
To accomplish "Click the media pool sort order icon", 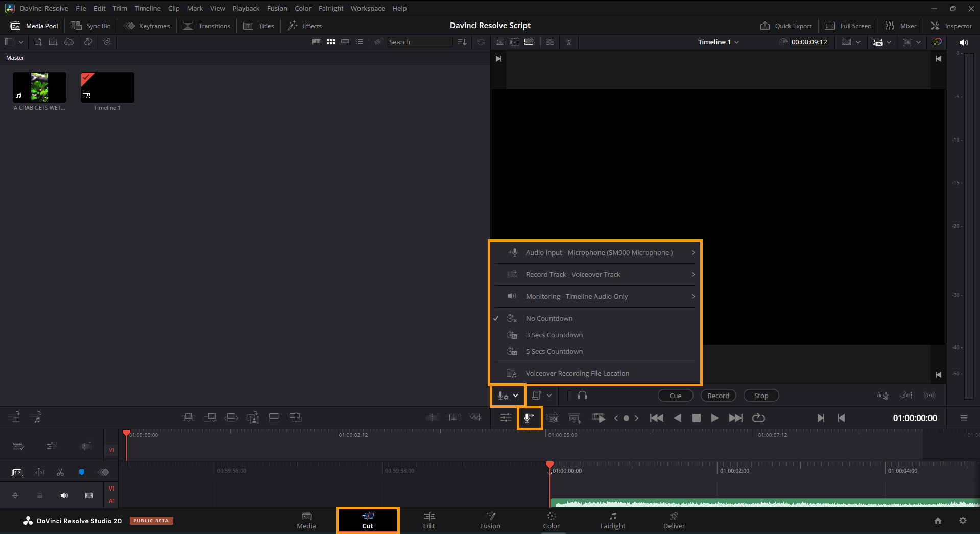I will point(462,42).
